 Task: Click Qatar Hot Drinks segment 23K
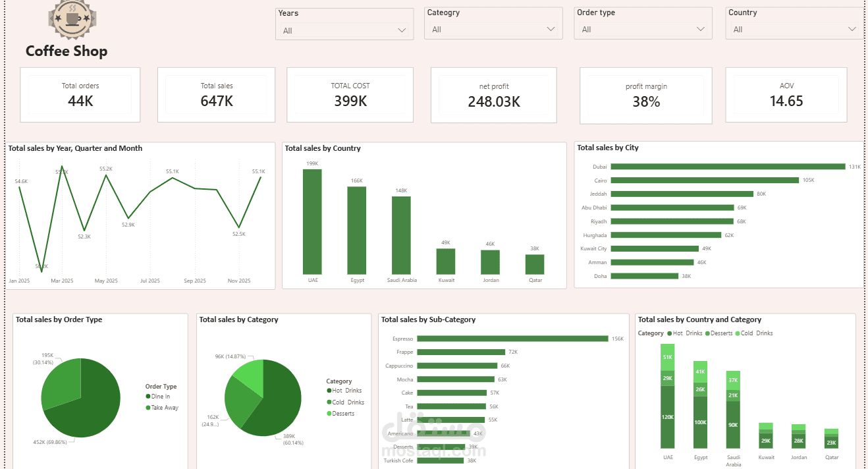(831, 443)
